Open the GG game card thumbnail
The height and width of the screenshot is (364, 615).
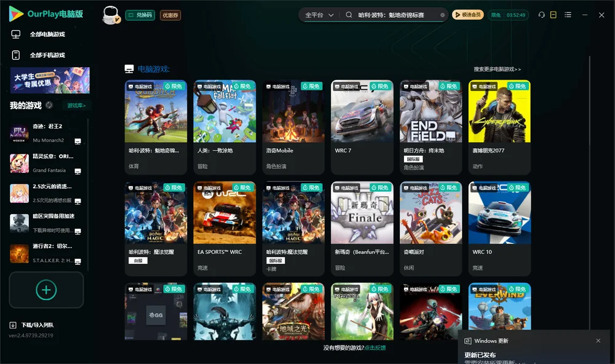(156, 312)
